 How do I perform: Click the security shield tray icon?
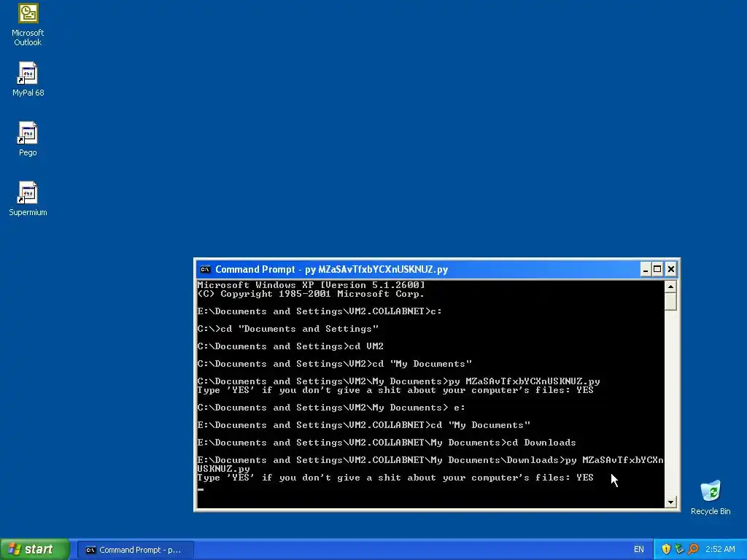pyautogui.click(x=666, y=549)
